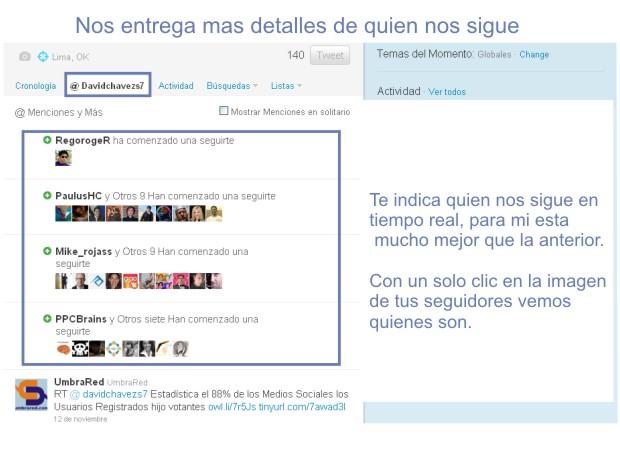Screen dimensions: 620x467
Task: Click the 140 character counter
Action: [x=296, y=55]
